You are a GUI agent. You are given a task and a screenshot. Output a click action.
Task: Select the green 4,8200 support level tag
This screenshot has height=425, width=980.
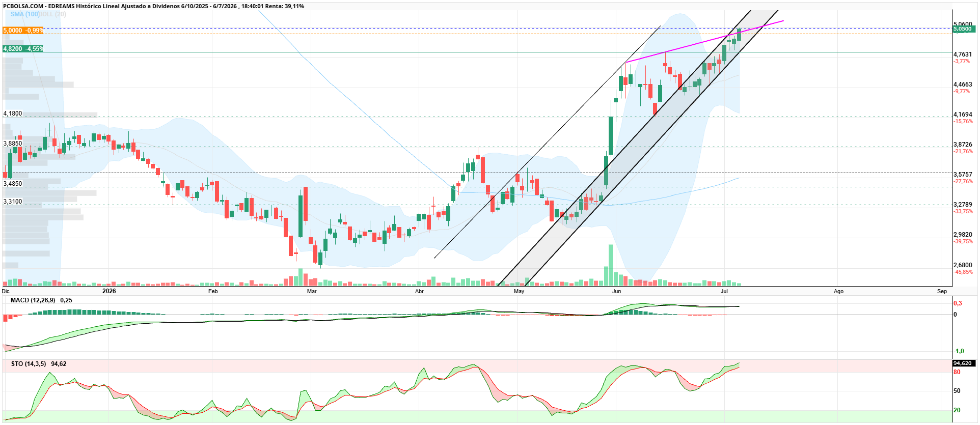coord(23,49)
